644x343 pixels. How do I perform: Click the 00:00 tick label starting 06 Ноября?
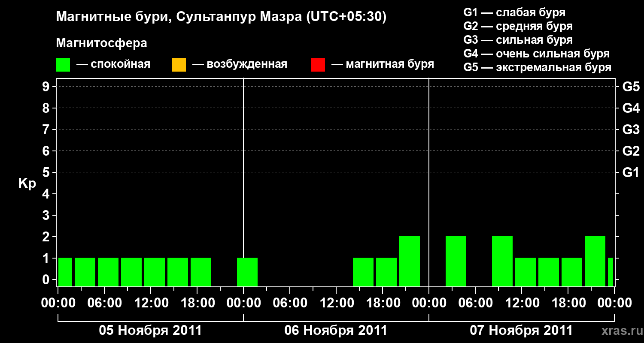point(243,303)
